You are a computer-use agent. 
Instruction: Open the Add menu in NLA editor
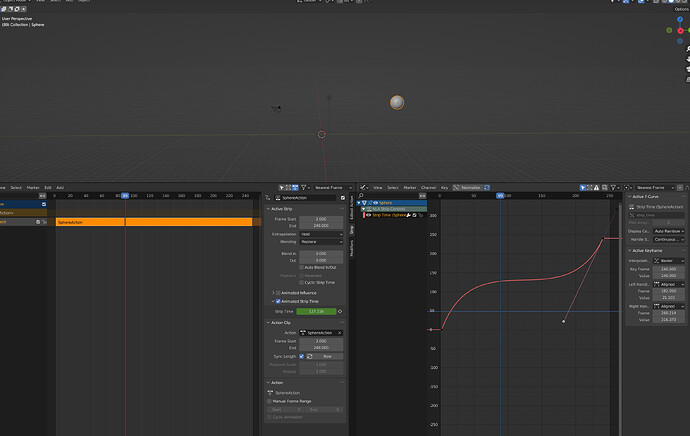pos(60,187)
